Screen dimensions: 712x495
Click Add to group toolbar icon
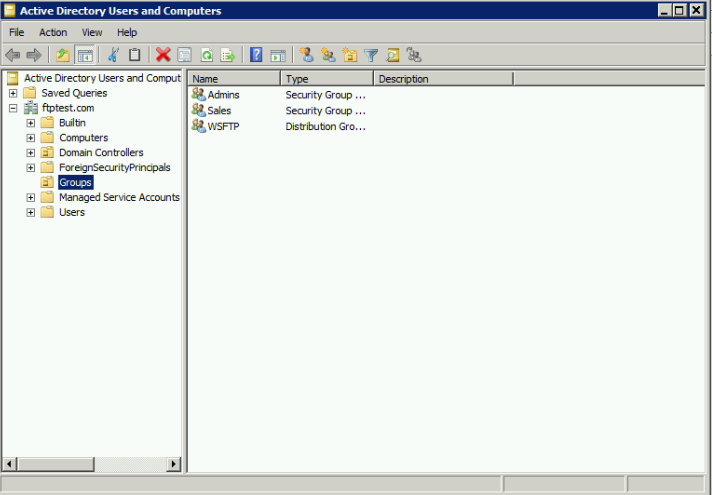(414, 55)
